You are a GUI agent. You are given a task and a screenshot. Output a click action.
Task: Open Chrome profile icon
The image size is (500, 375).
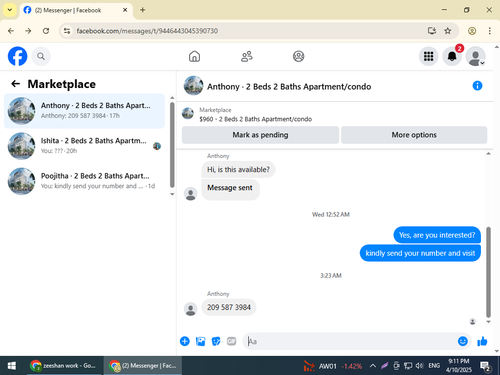pyautogui.click(x=472, y=31)
